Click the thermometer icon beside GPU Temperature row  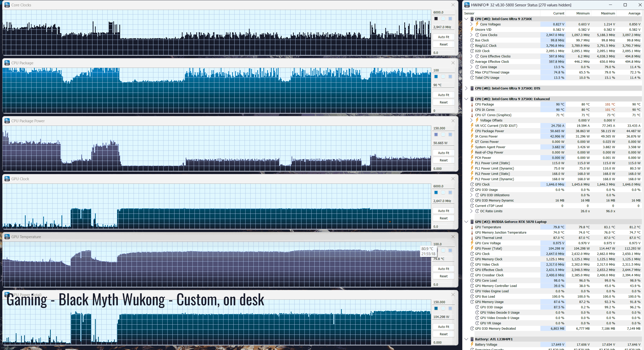click(x=472, y=227)
